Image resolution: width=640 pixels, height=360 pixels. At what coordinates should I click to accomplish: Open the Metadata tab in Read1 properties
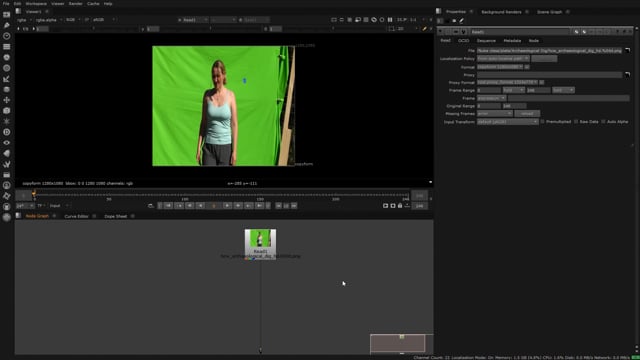pyautogui.click(x=512, y=41)
